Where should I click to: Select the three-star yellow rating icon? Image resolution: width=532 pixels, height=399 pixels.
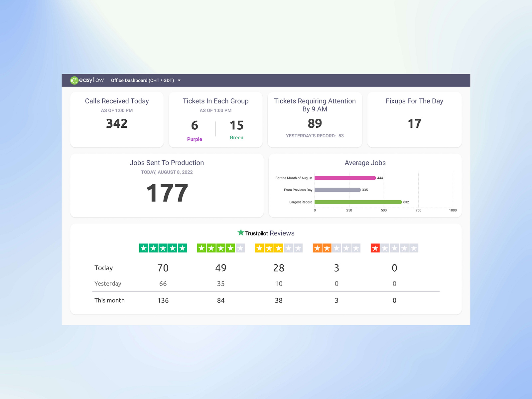point(278,248)
